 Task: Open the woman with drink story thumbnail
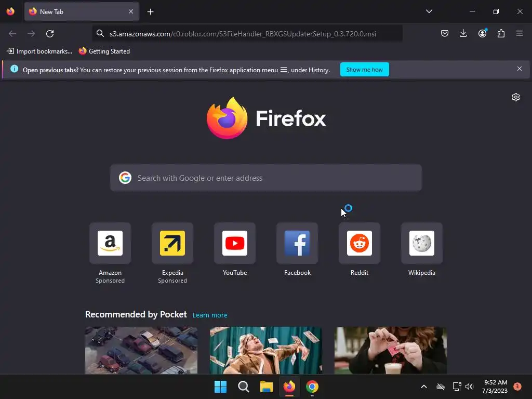click(391, 350)
